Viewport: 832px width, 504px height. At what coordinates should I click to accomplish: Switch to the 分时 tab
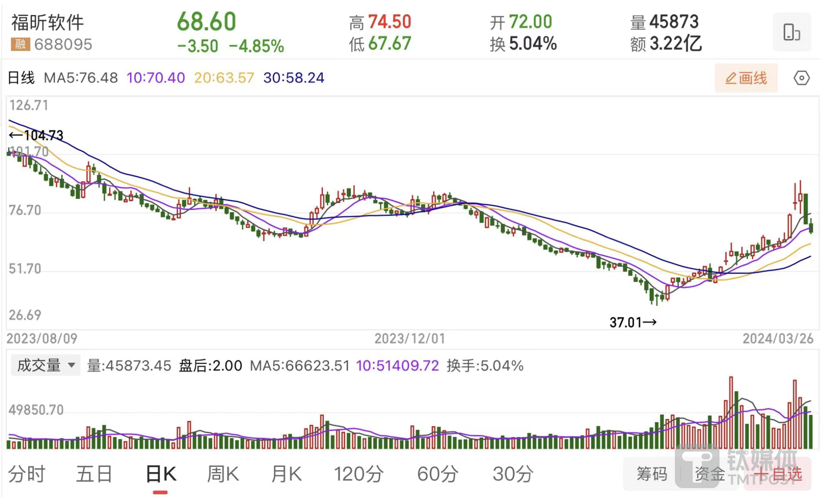tap(27, 474)
